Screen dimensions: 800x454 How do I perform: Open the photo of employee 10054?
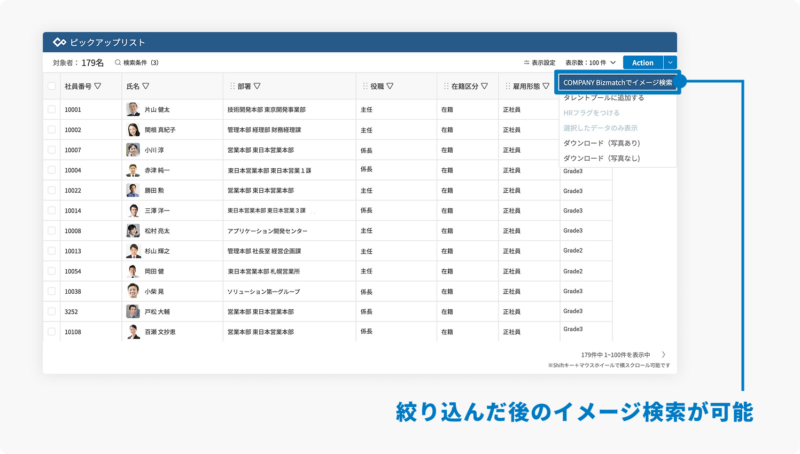(x=133, y=271)
